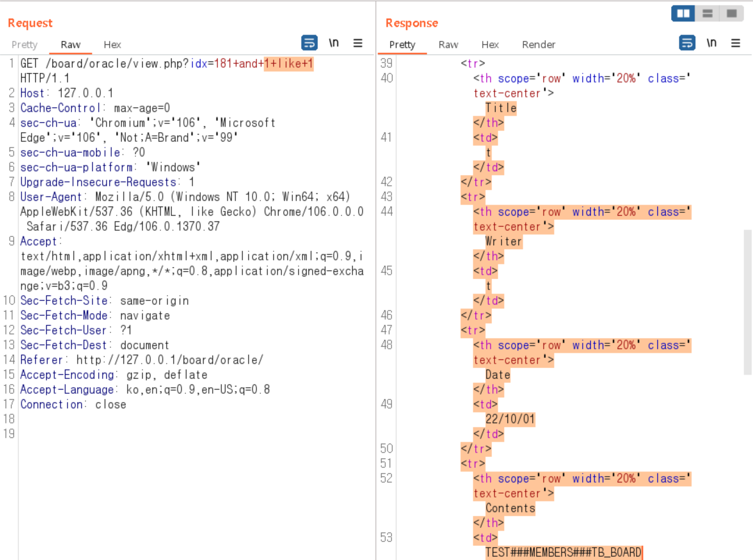Open the Response pane hamburger menu
The image size is (753, 560).
click(x=736, y=43)
